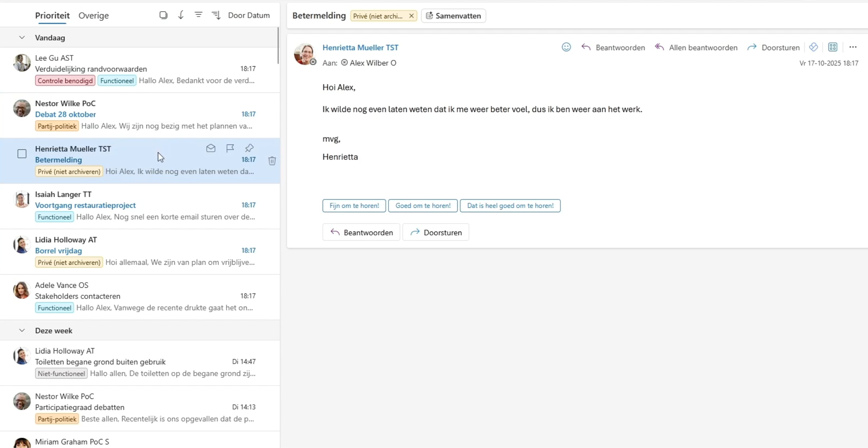Image resolution: width=868 pixels, height=448 pixels.
Task: Click Functioneel tag on Lee Gu message
Action: 117,81
